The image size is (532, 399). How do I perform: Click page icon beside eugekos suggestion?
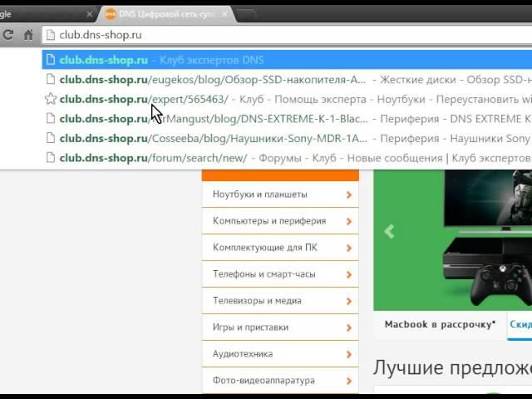51,80
